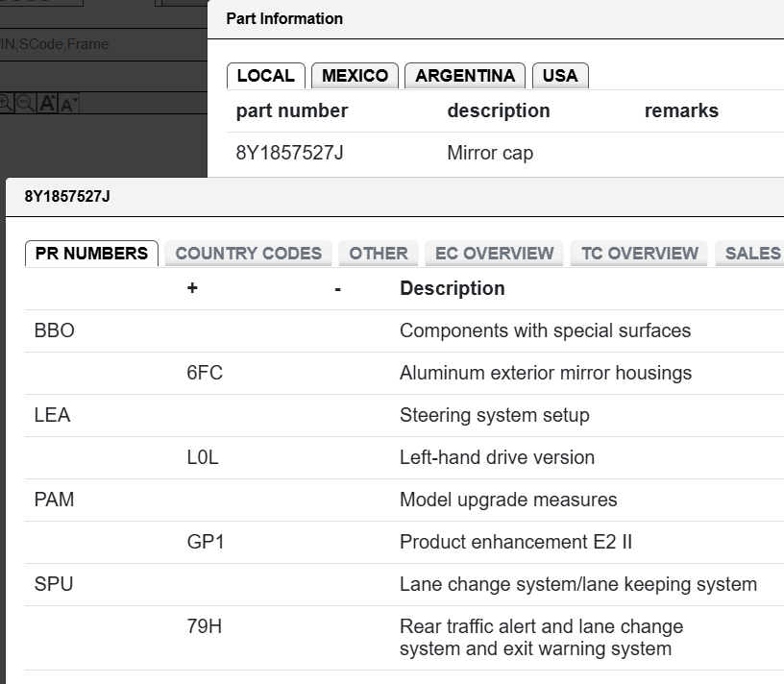784x684 pixels.
Task: Click the description column header in Part Information
Action: click(499, 110)
